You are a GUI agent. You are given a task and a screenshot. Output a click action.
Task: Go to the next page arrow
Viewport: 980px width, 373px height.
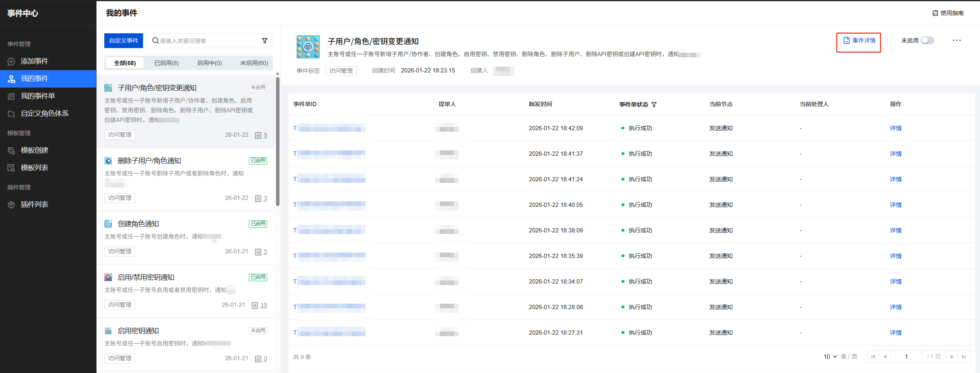pos(952,356)
